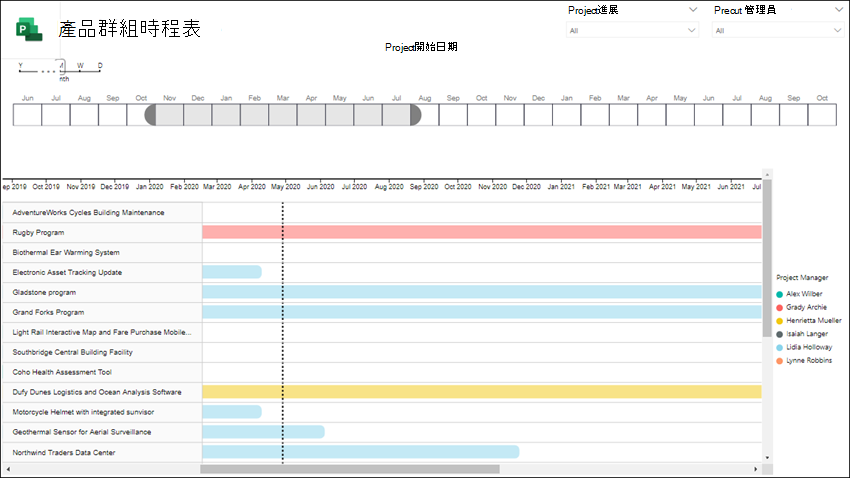850x478 pixels.
Task: Open the Project 進展 All dropdown
Action: click(632, 30)
